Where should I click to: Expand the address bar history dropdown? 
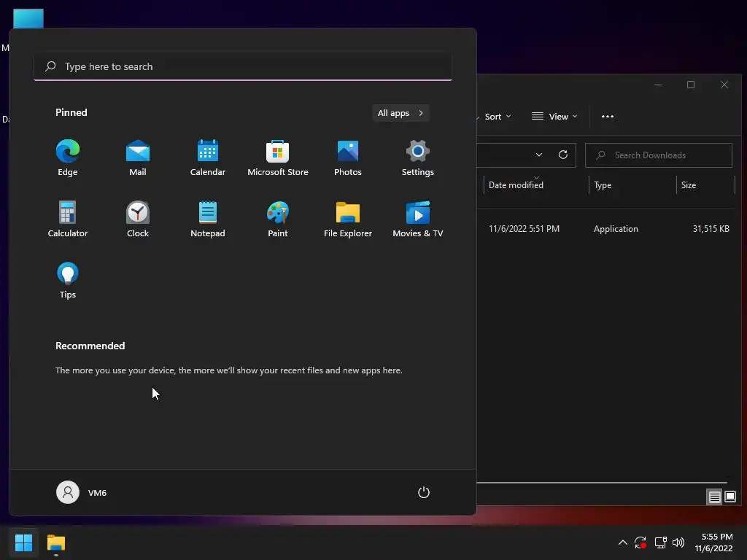coord(539,155)
